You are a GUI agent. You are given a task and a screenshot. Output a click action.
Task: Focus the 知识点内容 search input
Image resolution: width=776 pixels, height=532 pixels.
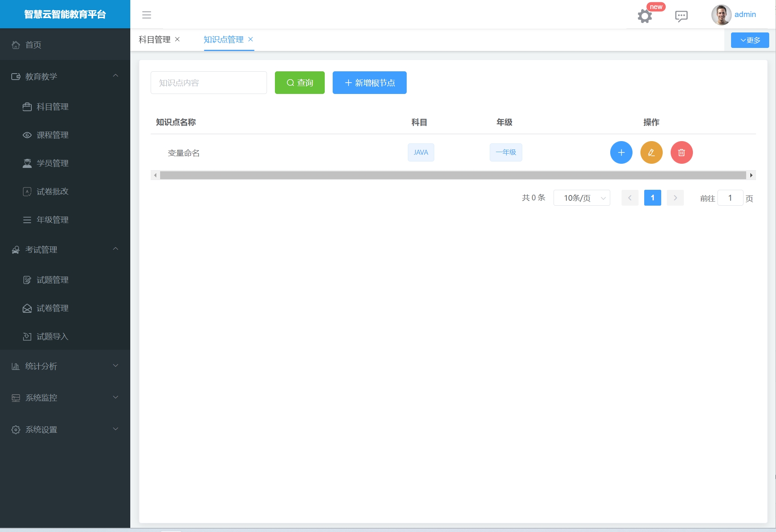point(208,83)
